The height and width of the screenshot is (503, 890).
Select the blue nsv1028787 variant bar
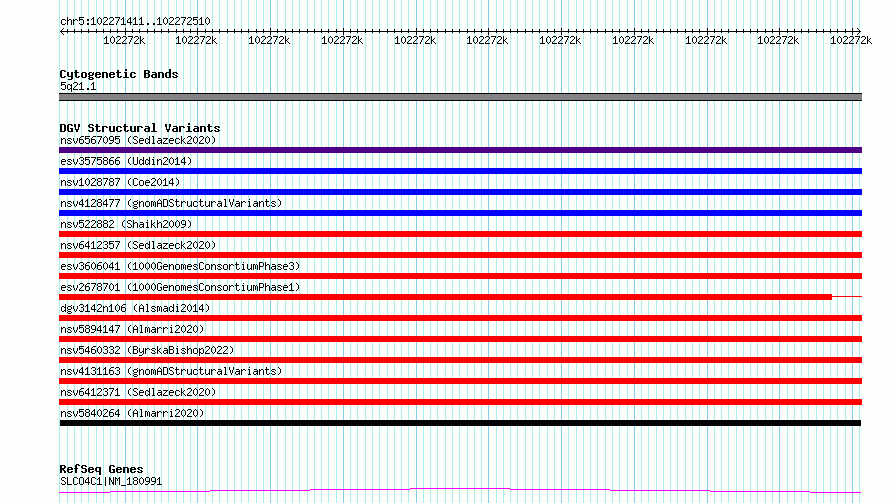[460, 192]
